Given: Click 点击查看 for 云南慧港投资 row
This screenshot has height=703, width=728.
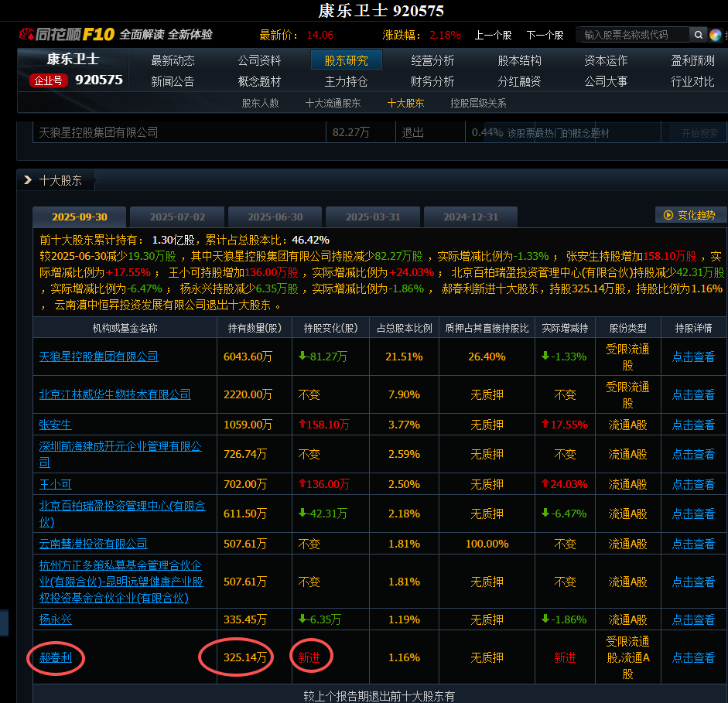Looking at the screenshot, I should (x=693, y=544).
